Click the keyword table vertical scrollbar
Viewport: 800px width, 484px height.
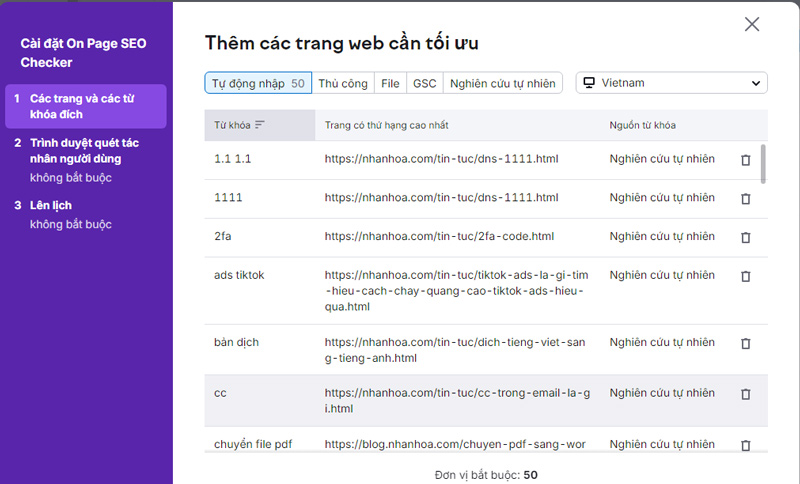pos(764,165)
